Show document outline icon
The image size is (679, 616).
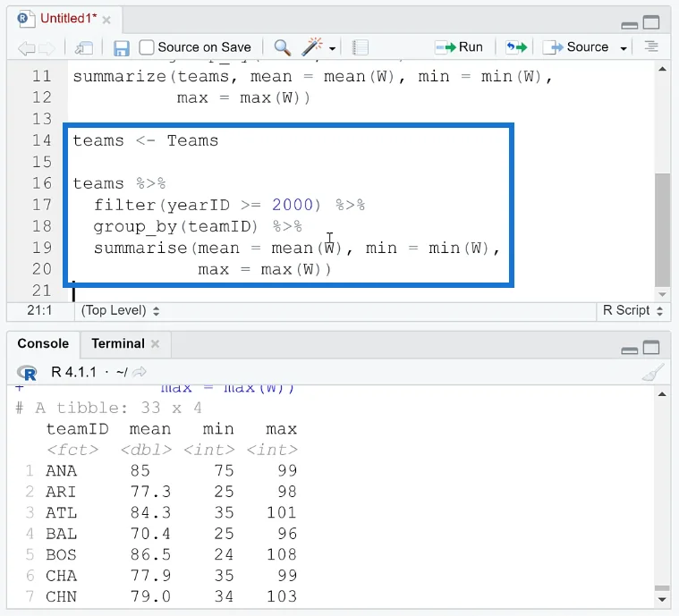[x=651, y=46]
